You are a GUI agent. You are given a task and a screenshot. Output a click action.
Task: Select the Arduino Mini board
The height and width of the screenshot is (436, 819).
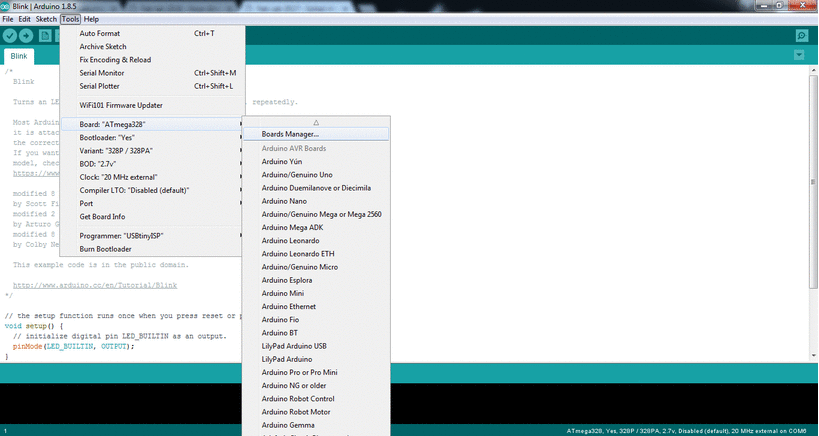click(316, 293)
